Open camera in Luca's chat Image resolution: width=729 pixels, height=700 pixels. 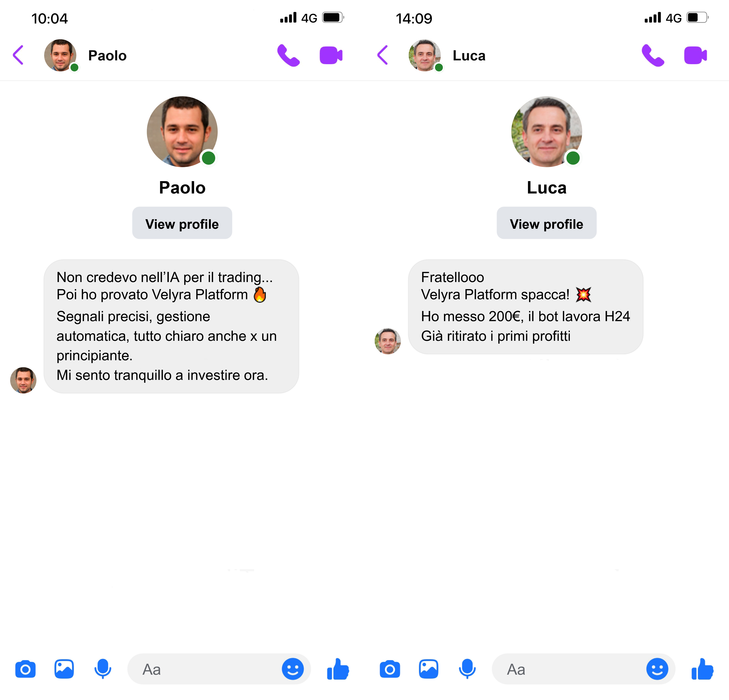click(390, 669)
